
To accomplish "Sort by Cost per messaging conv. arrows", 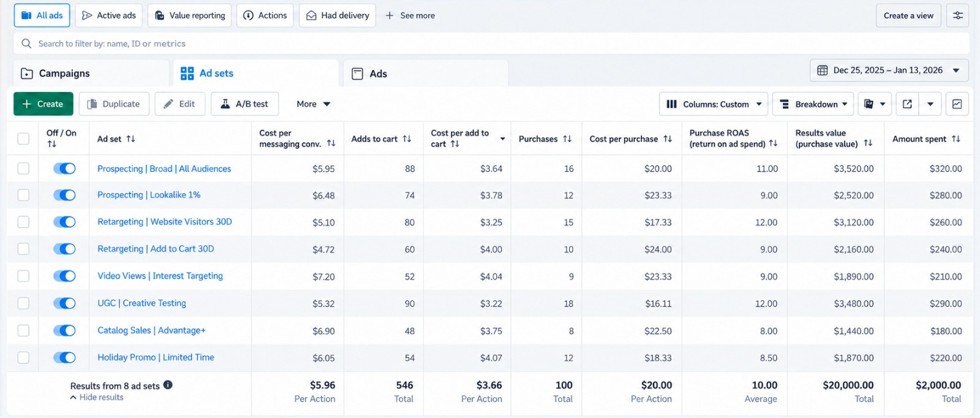I will 331,143.
